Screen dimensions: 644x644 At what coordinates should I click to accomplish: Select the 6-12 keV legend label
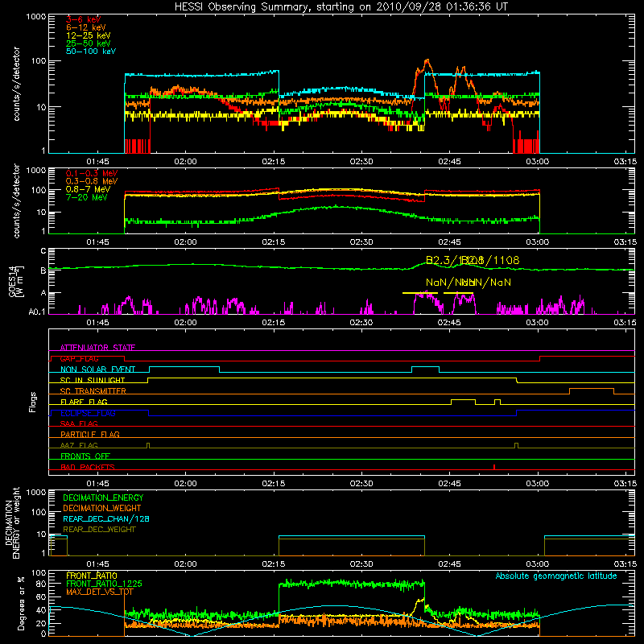pos(86,27)
